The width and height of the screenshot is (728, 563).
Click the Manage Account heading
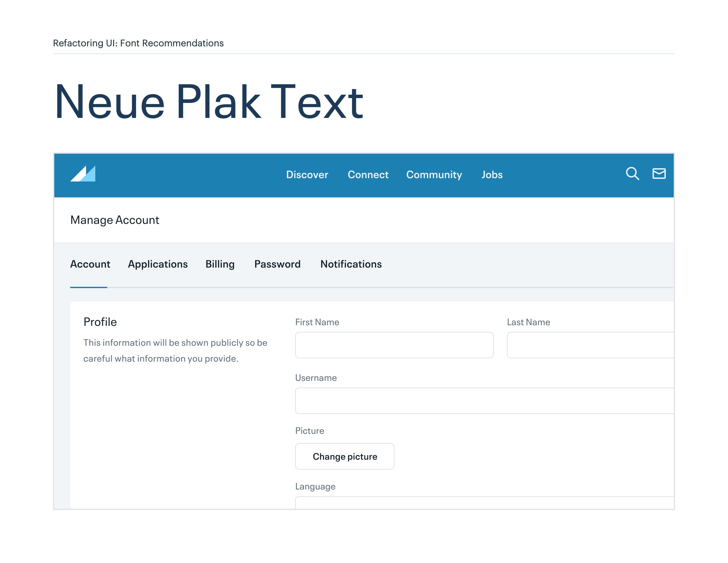tap(115, 220)
